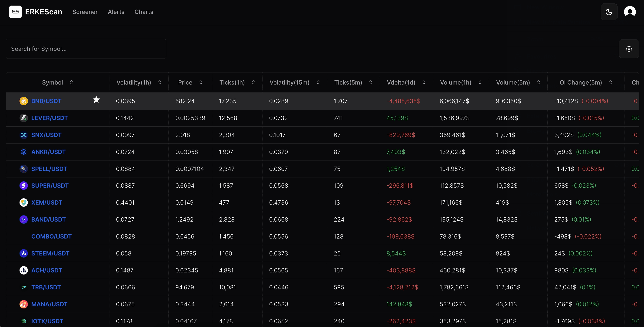Click Volatility(15m) value 0.4736

[x=279, y=203]
